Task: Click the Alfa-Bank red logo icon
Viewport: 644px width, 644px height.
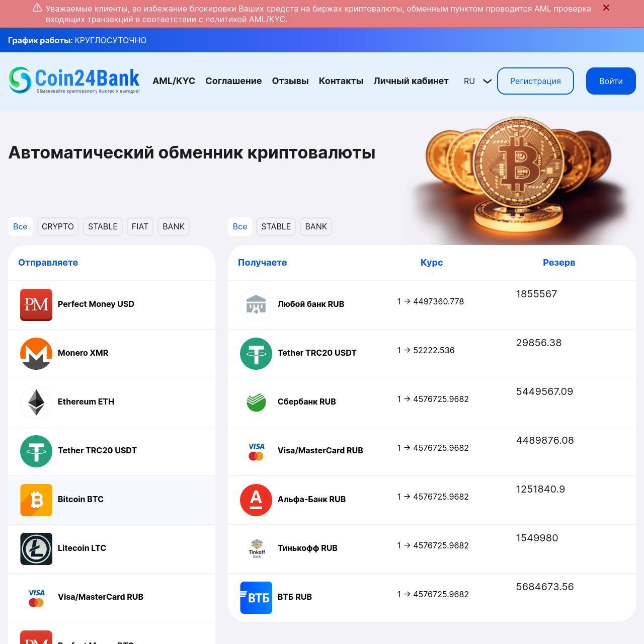Action: [x=256, y=500]
